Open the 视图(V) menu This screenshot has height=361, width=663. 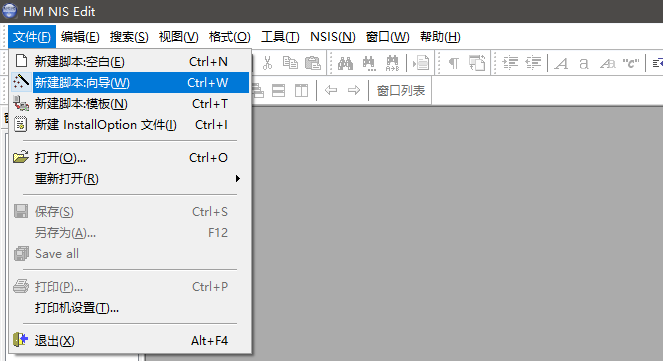tap(178, 37)
